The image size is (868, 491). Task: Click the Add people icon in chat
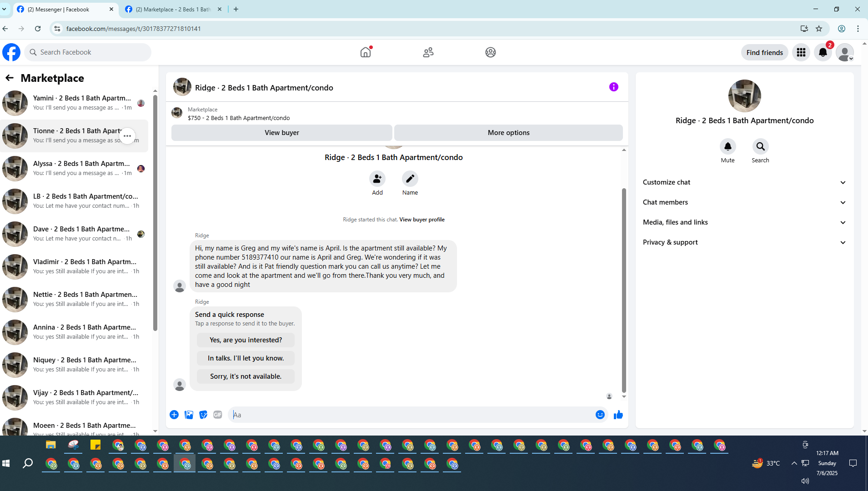(x=377, y=179)
